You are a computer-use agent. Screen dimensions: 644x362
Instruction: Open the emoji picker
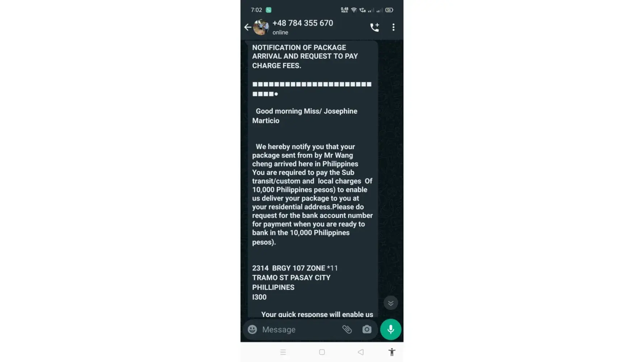click(x=252, y=329)
